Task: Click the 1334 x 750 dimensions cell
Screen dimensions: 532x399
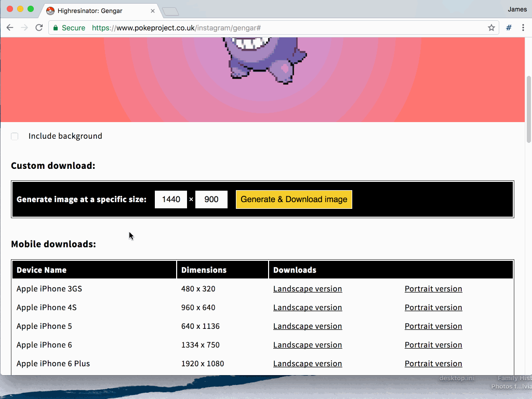Action: [x=200, y=345]
